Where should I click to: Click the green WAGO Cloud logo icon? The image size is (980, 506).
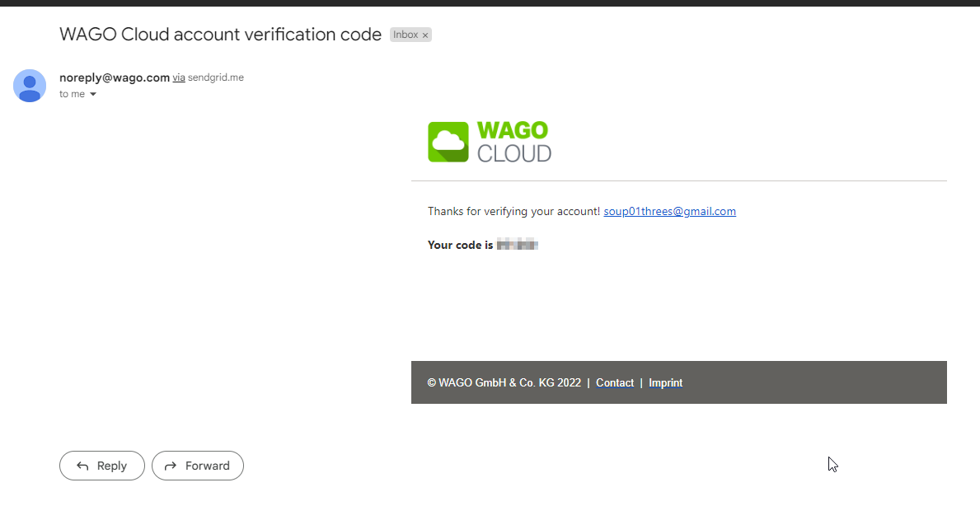click(448, 142)
